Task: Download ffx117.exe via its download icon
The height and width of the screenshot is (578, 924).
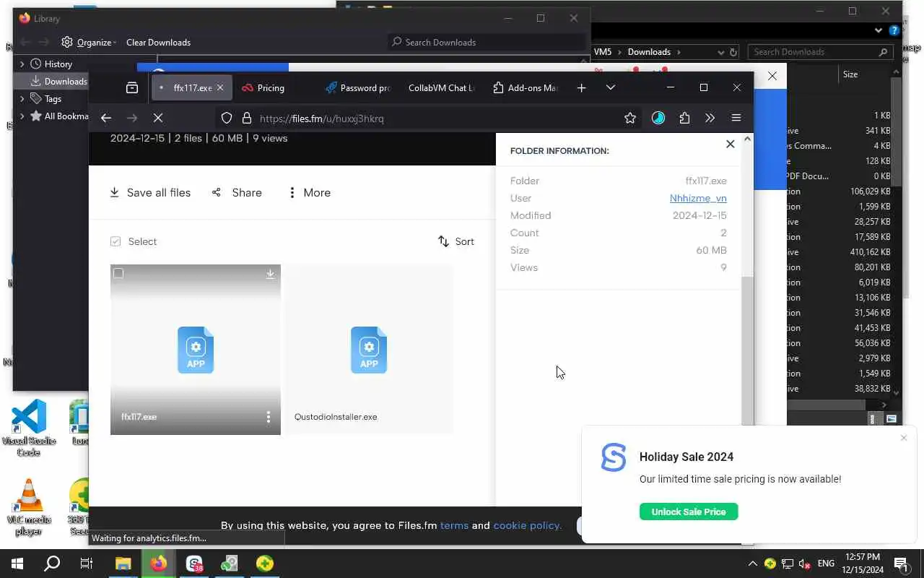Action: coord(270,274)
